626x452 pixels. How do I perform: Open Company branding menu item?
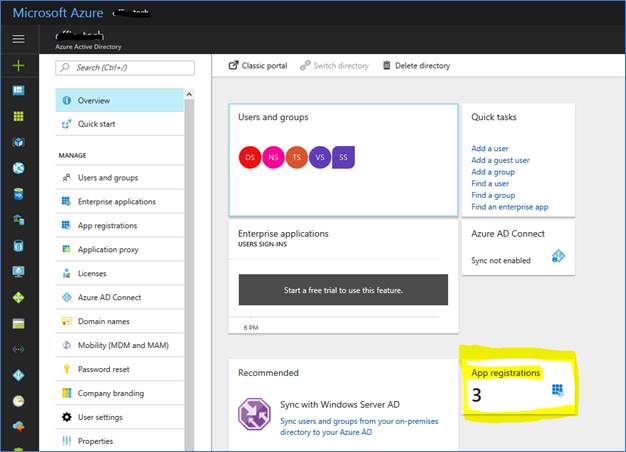point(120,393)
